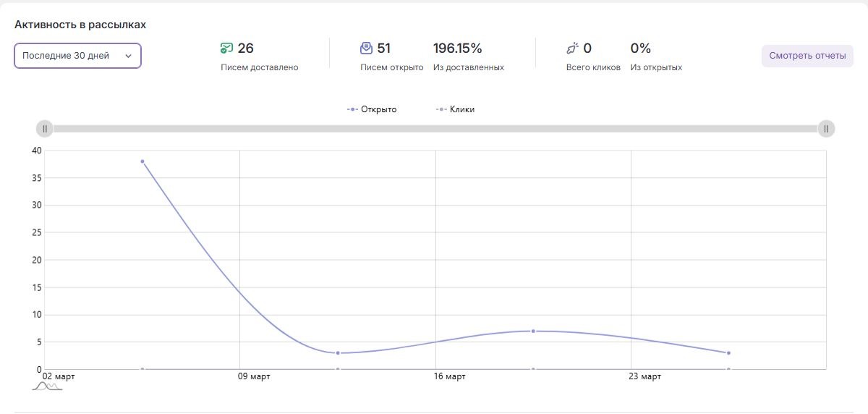The height and width of the screenshot is (414, 868).
Task: Toggle the "Открыто" series in the legend
Action: tap(372, 109)
